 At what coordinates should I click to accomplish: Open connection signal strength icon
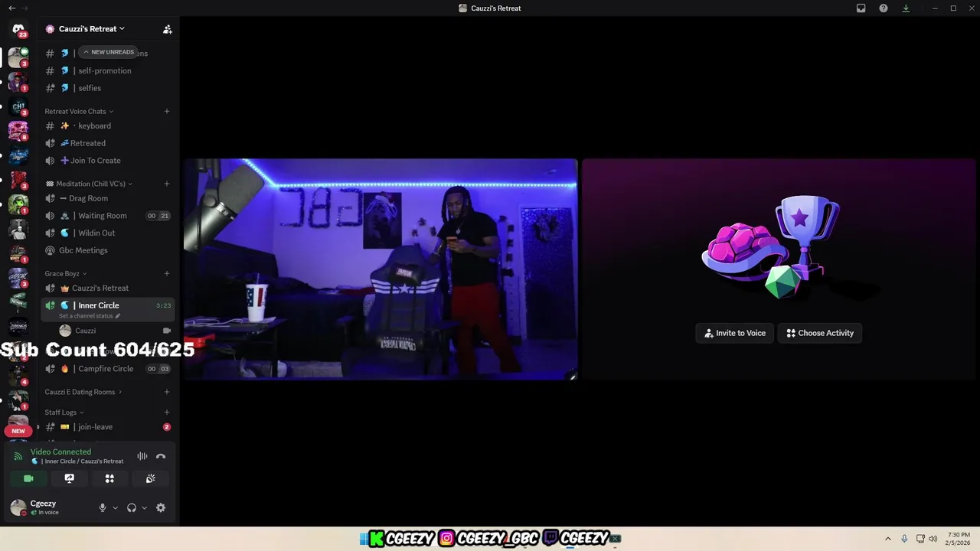[18, 456]
